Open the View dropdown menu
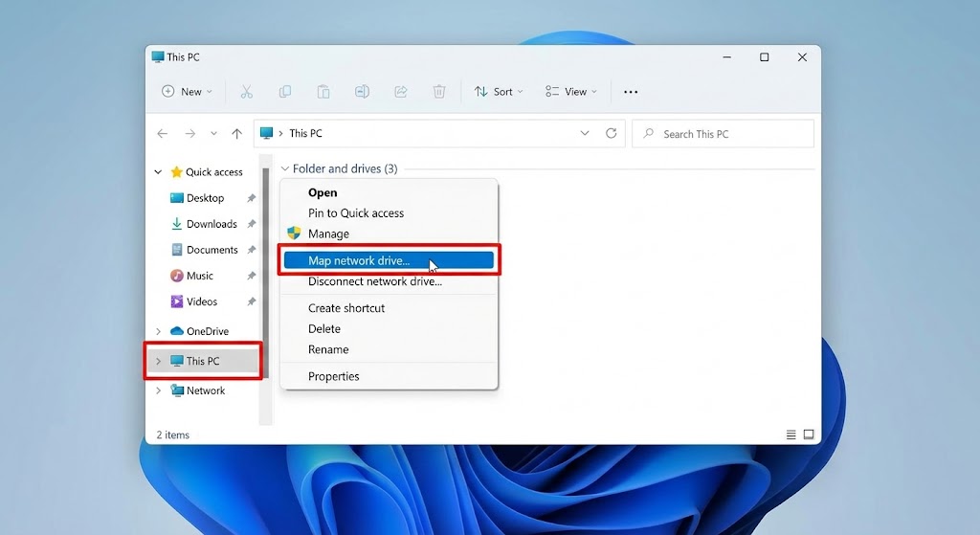The width and height of the screenshot is (980, 535). 570,92
